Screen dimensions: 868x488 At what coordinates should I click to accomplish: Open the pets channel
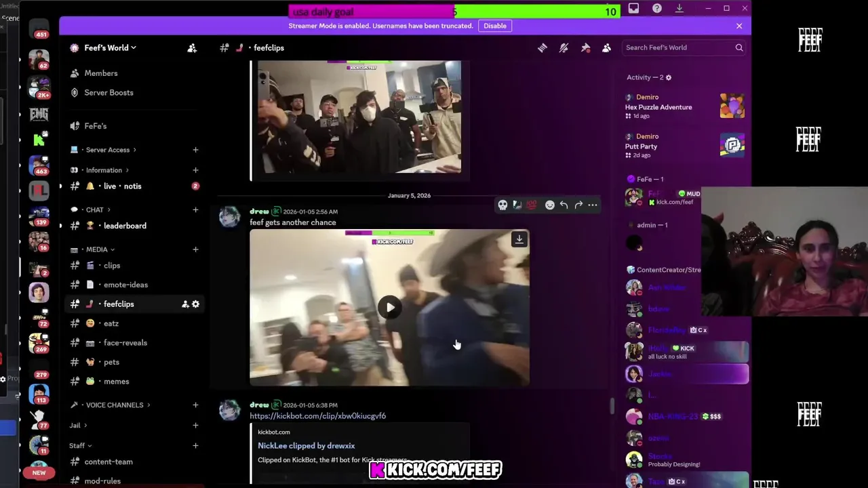click(x=133, y=362)
